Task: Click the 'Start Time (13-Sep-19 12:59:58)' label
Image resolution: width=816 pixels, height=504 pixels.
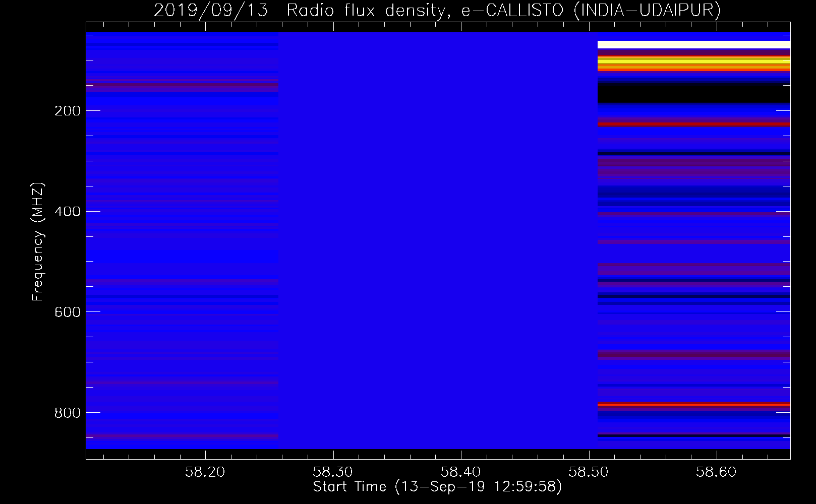Action: click(x=437, y=487)
